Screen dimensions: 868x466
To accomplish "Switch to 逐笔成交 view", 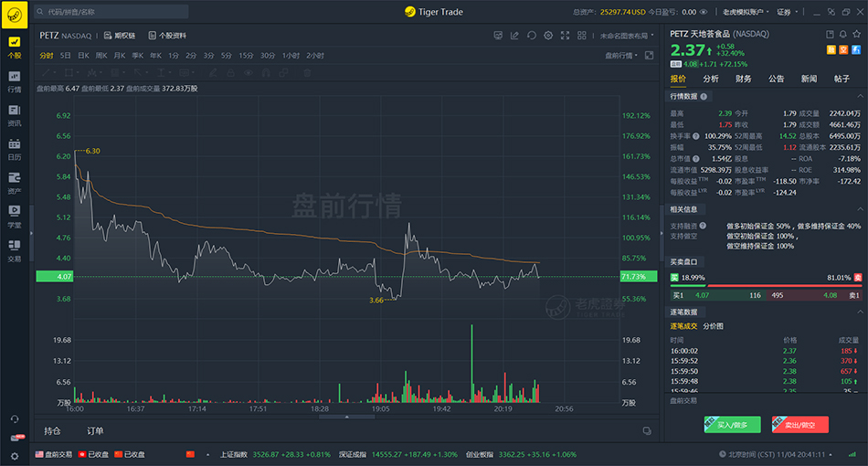I will (x=683, y=326).
